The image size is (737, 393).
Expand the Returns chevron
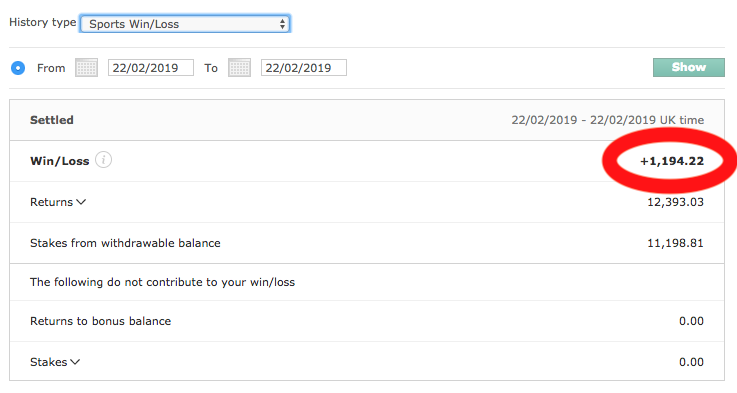[x=81, y=202]
